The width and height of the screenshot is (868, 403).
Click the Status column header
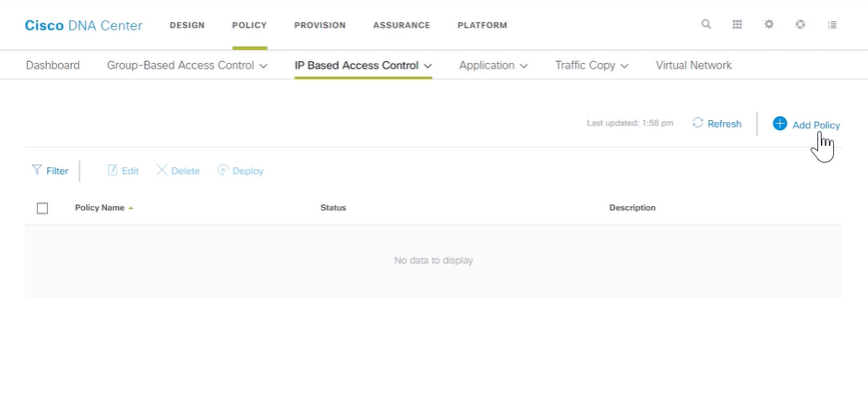point(333,208)
